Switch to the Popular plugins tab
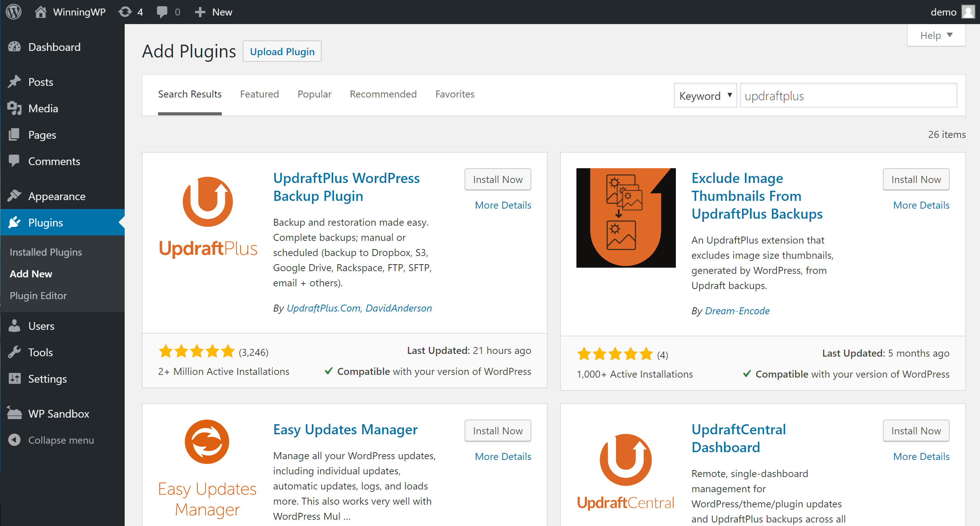 tap(314, 94)
